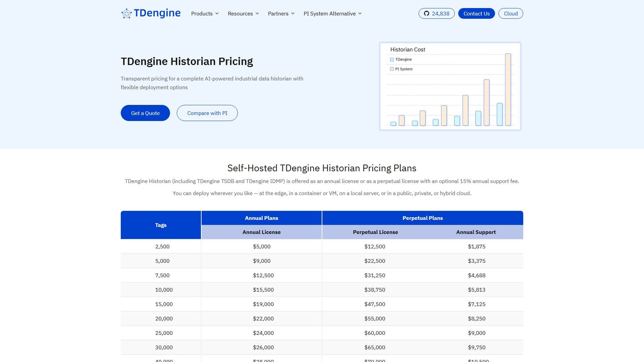
Task: Click the $9,750 annual support fee
Action: click(477, 347)
